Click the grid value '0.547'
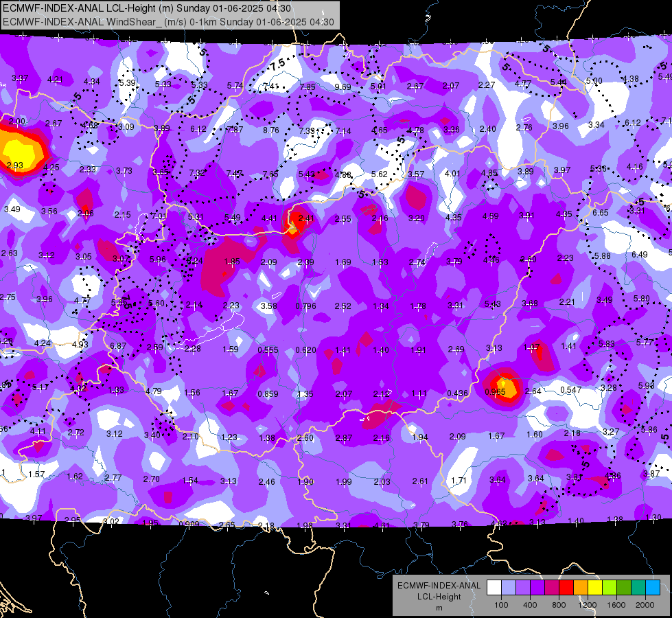 (x=571, y=389)
